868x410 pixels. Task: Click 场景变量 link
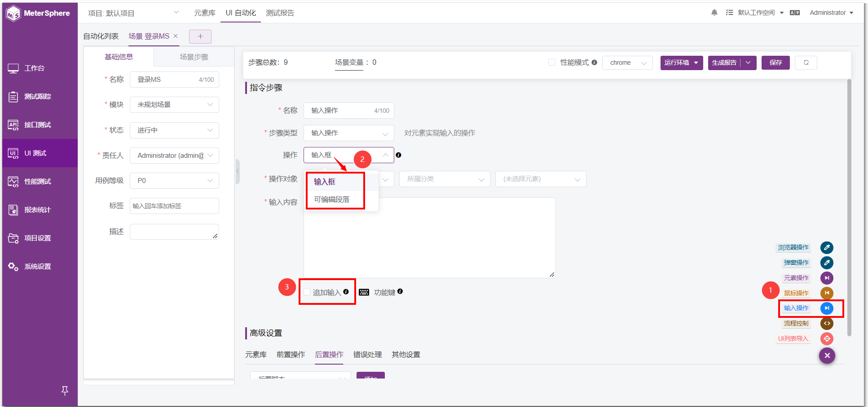pos(349,62)
